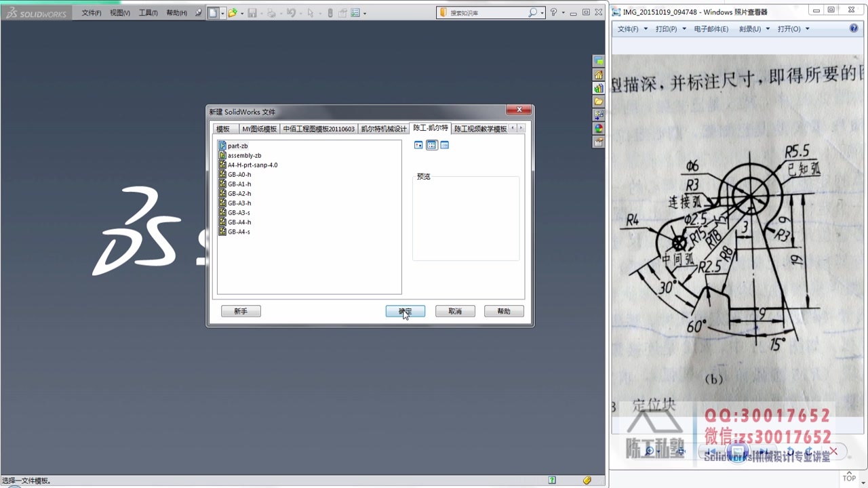Open 文件(F) menu in Photo Viewer

point(632,28)
